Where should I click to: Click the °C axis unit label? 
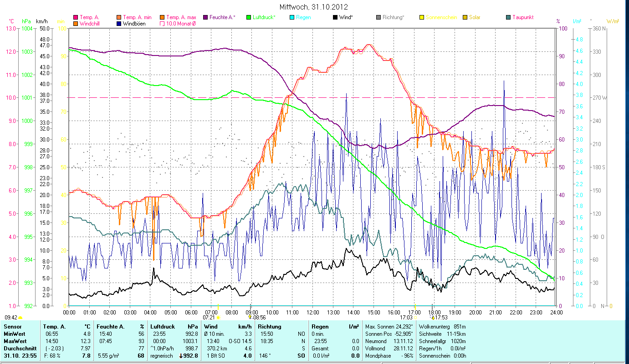tap(11, 21)
